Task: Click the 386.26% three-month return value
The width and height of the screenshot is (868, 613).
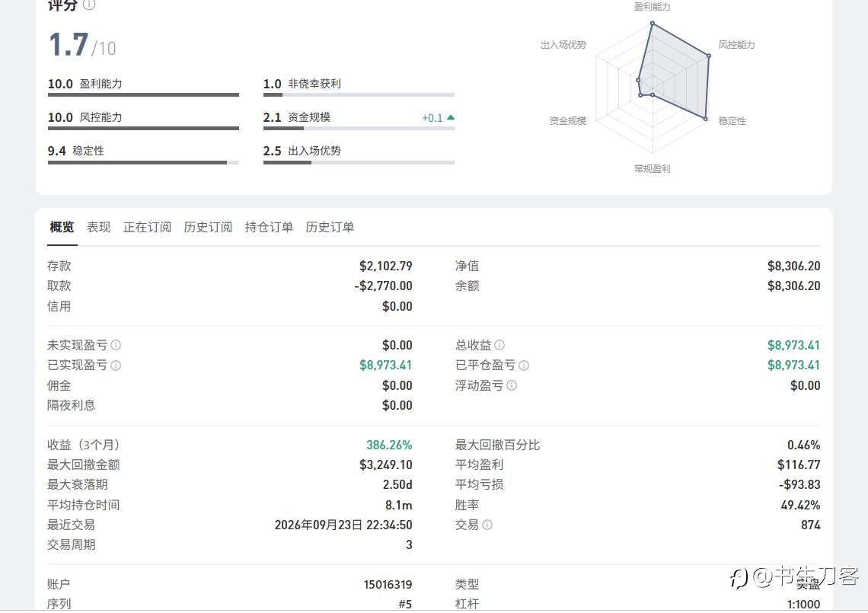Action: [x=389, y=445]
